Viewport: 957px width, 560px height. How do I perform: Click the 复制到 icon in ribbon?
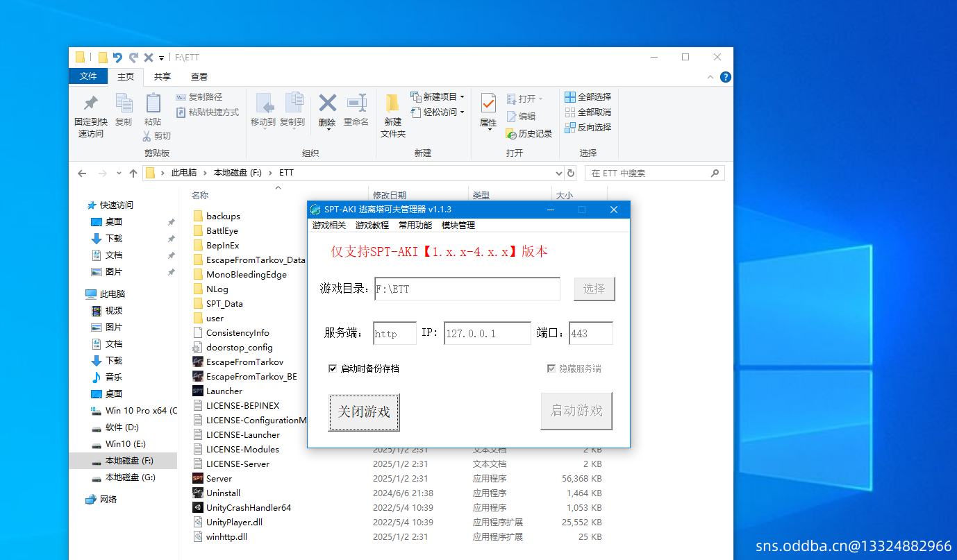pos(293,103)
